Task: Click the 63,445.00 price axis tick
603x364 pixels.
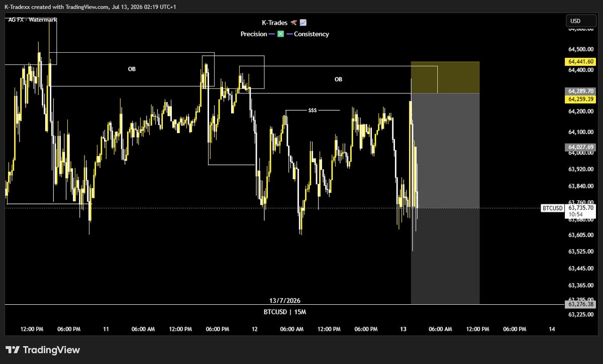Action: click(x=581, y=269)
